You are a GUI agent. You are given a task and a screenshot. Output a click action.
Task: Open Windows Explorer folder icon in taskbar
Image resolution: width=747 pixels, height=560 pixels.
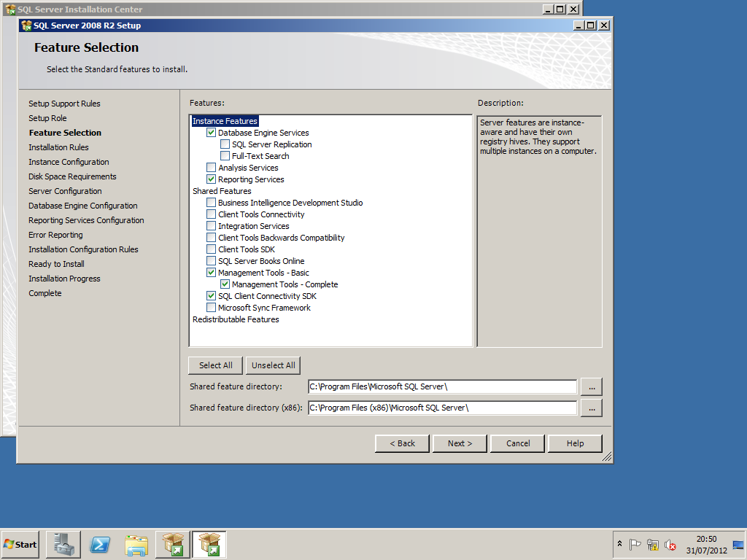(x=136, y=544)
